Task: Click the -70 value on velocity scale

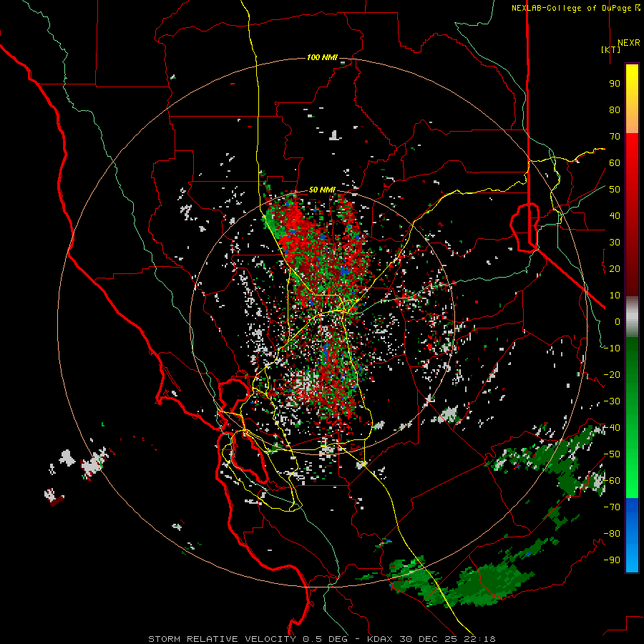Action: coord(613,507)
